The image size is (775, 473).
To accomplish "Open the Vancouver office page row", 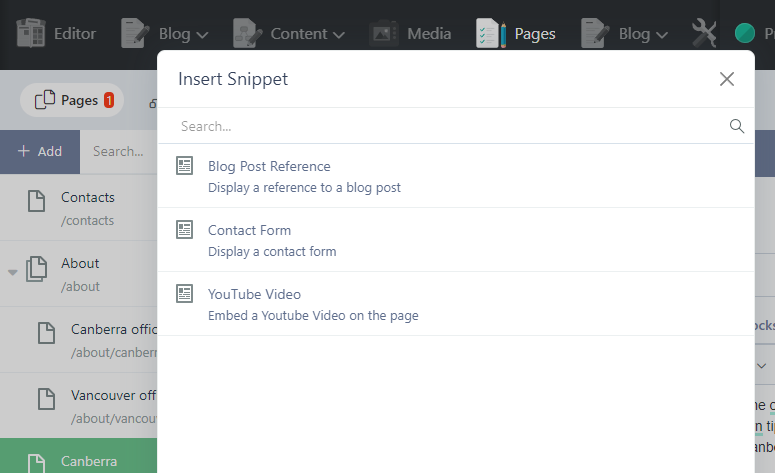I will click(x=79, y=405).
